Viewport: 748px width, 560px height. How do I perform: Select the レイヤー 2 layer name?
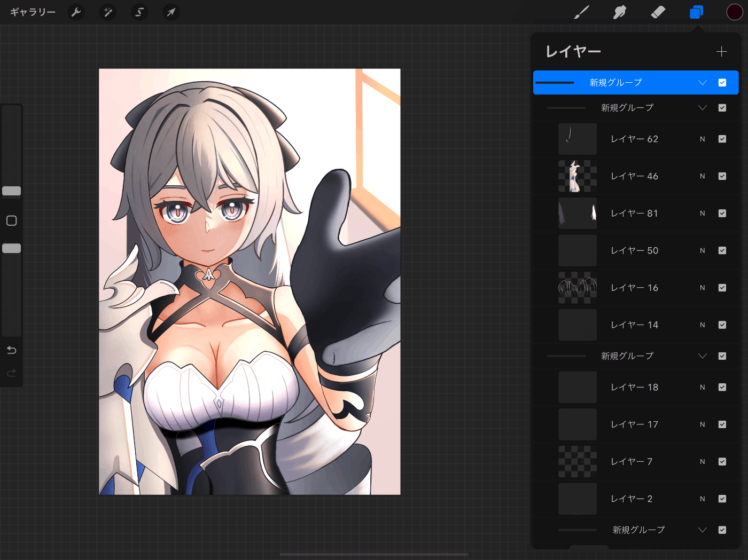(x=632, y=499)
